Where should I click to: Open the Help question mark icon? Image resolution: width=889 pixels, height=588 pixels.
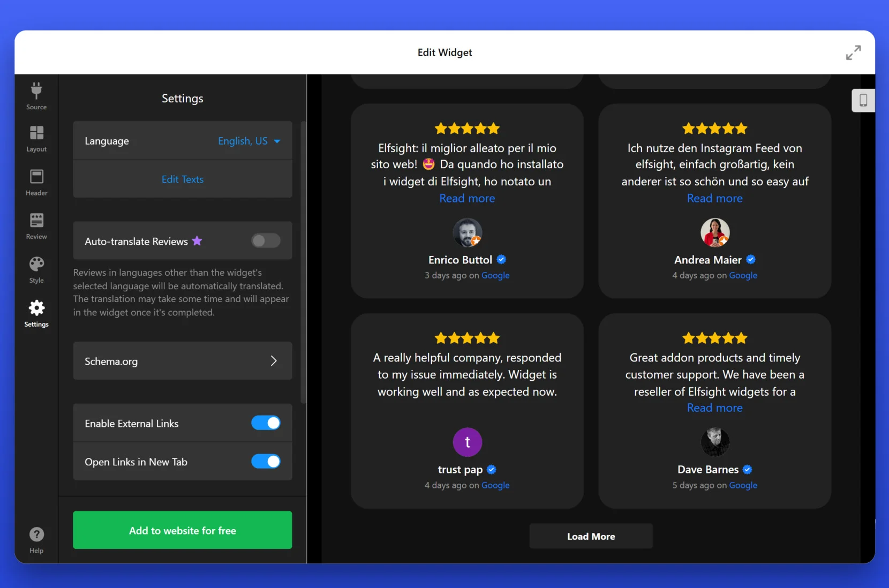coord(36,540)
